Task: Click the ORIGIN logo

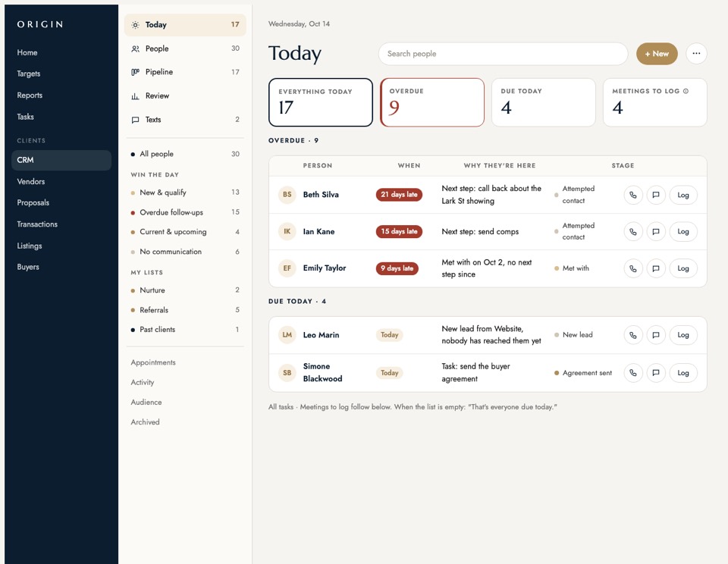Action: [x=40, y=24]
